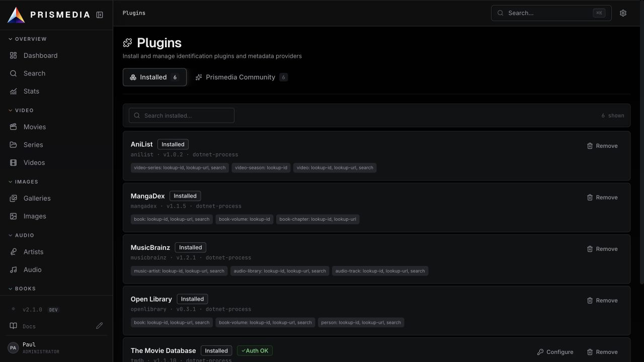Remove the MangaDex plugin
This screenshot has height=362, width=644.
tap(602, 198)
